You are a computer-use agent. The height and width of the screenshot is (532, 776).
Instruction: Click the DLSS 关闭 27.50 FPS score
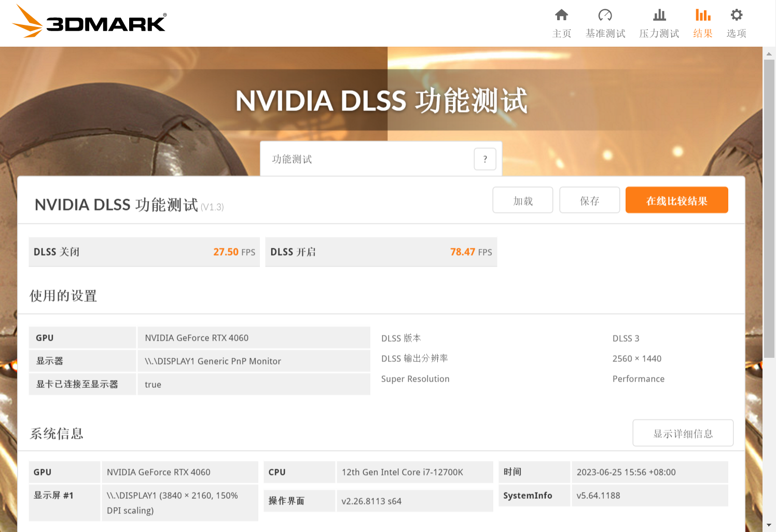pos(144,252)
